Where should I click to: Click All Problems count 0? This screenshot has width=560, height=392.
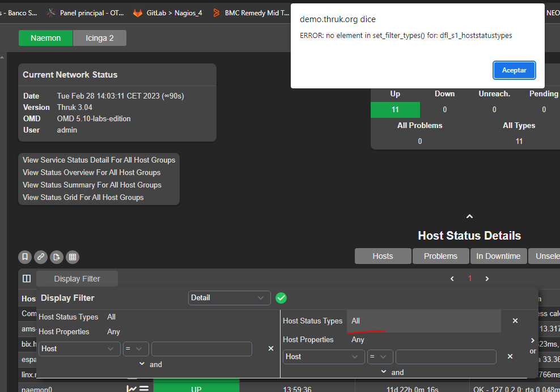[x=420, y=142]
